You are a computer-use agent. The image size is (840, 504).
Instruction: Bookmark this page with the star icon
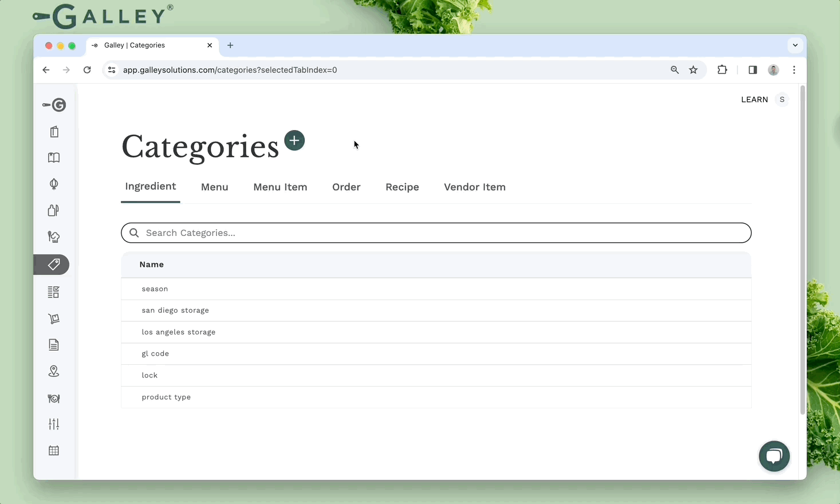693,70
